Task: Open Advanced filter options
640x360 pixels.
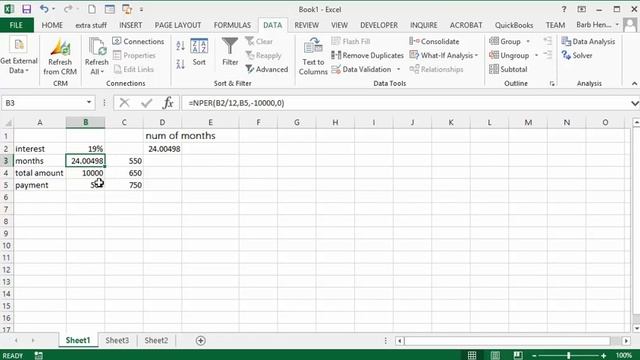Action: point(267,69)
